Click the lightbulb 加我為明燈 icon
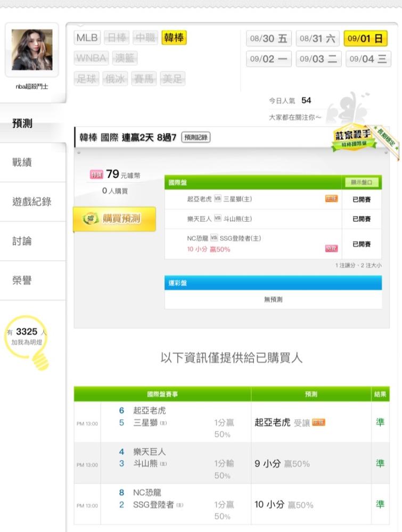The image size is (402, 532). tap(27, 342)
